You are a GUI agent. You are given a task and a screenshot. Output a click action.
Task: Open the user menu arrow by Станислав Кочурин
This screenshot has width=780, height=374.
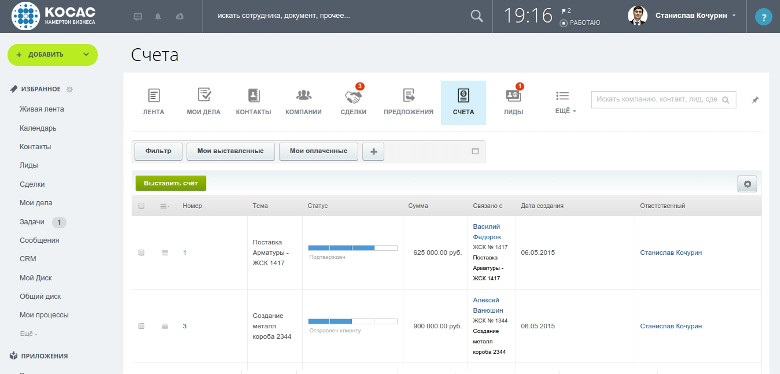click(x=734, y=15)
